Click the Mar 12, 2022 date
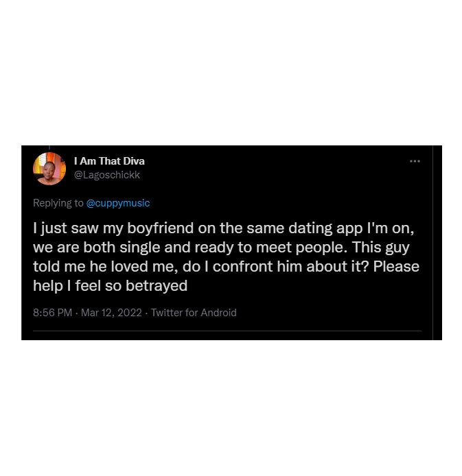The height and width of the screenshot is (476, 462). (x=111, y=313)
